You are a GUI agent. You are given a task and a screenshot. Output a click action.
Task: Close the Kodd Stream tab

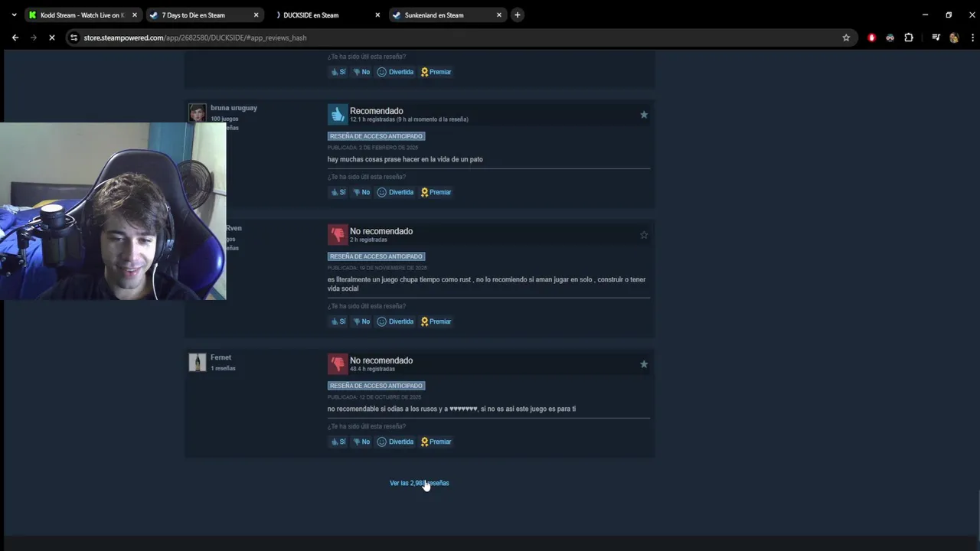point(135,15)
